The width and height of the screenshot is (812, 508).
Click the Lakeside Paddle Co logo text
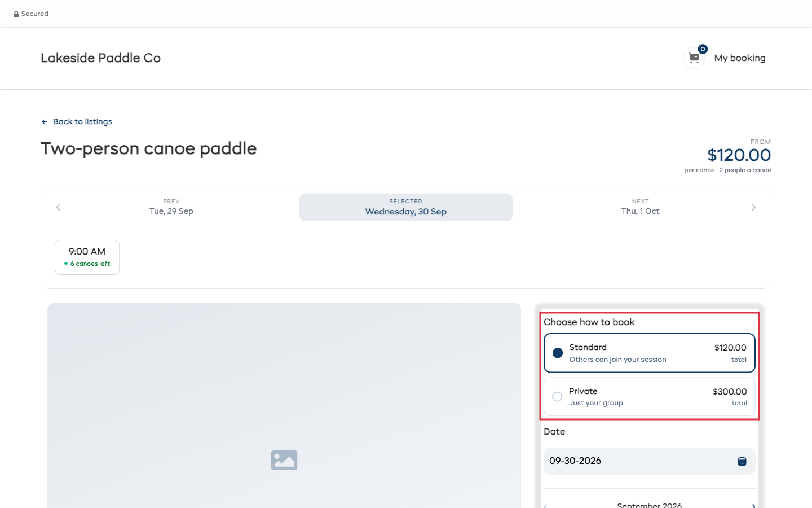pyautogui.click(x=101, y=58)
